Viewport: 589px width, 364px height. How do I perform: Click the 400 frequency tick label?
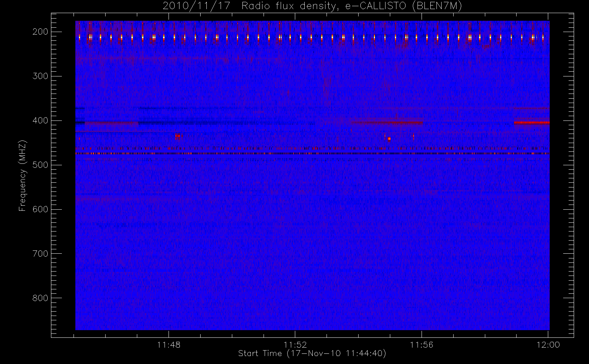(40, 120)
